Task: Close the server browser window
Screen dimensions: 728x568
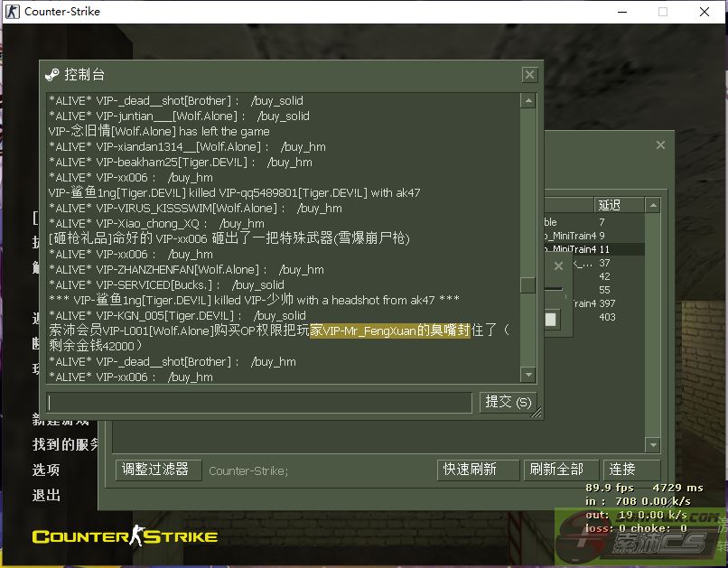Action: coord(660,145)
